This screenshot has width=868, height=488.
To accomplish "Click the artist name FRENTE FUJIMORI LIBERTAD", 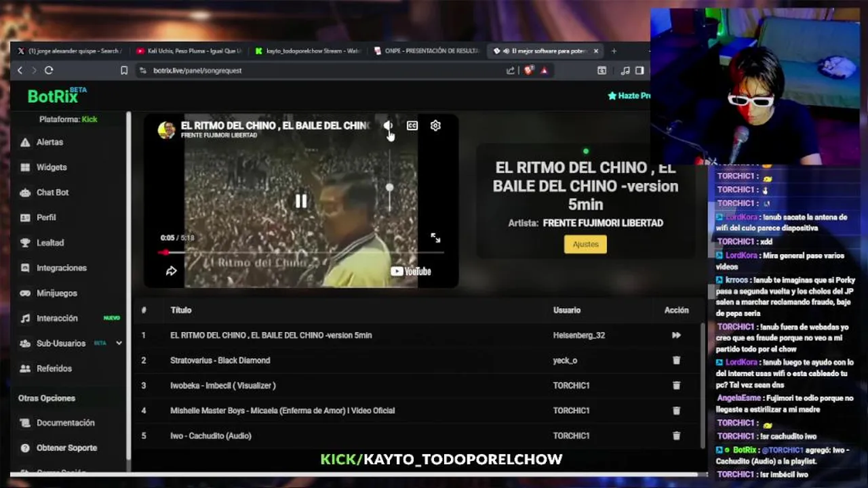I will click(603, 223).
